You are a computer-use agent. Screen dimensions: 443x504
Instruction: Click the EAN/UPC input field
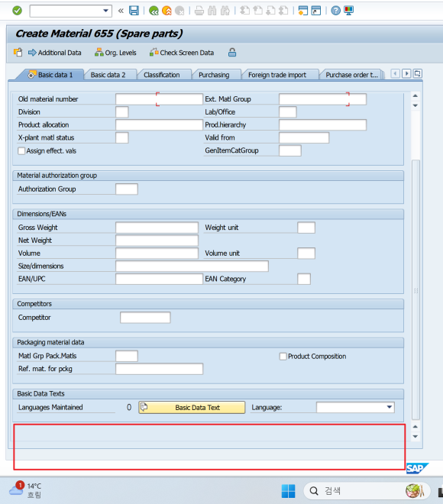tap(159, 279)
